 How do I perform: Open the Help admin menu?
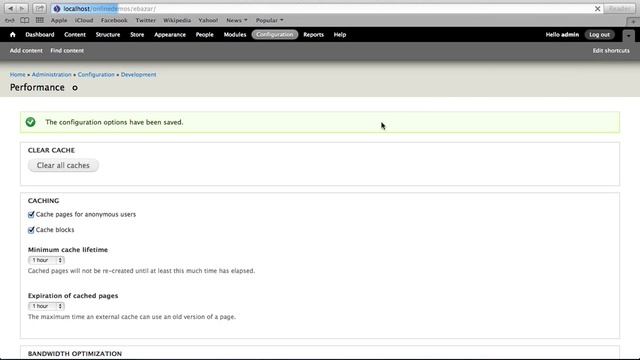click(340, 35)
